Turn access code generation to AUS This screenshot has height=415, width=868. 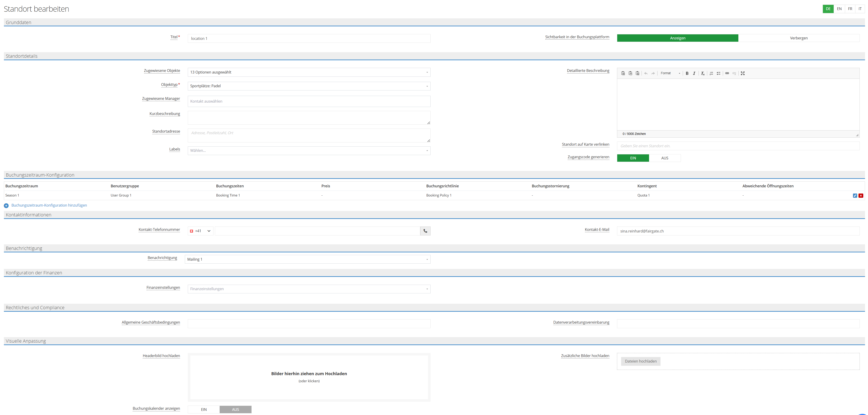tap(664, 158)
